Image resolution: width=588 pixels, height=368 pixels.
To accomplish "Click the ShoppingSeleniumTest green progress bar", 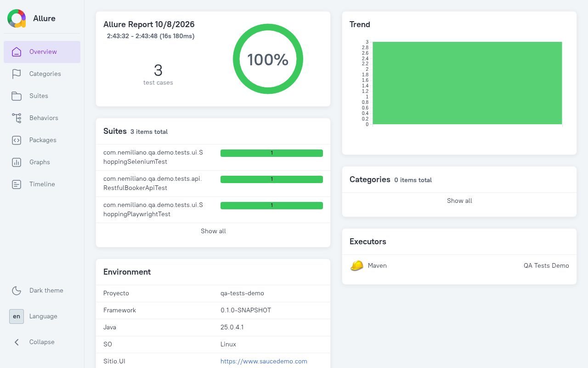I will click(x=271, y=153).
